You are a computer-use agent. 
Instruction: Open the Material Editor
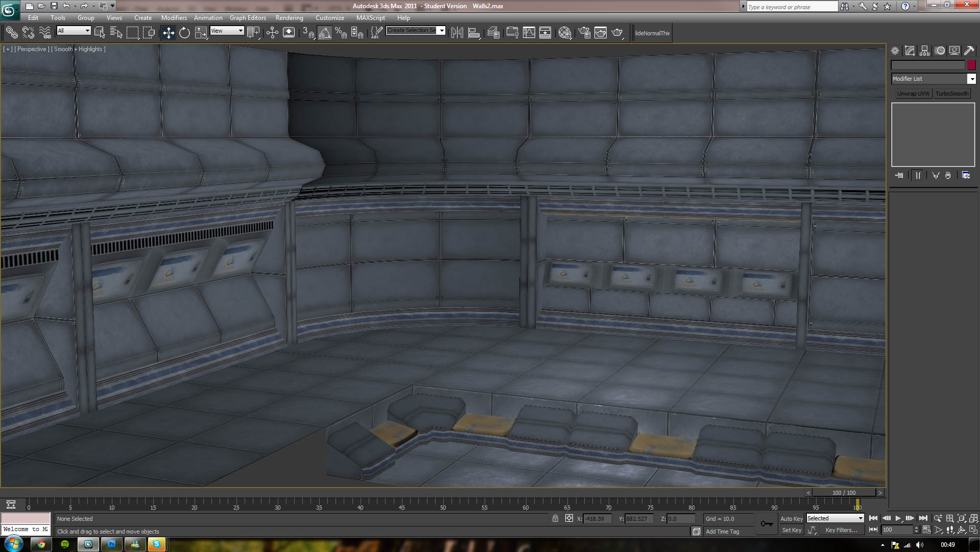click(565, 33)
